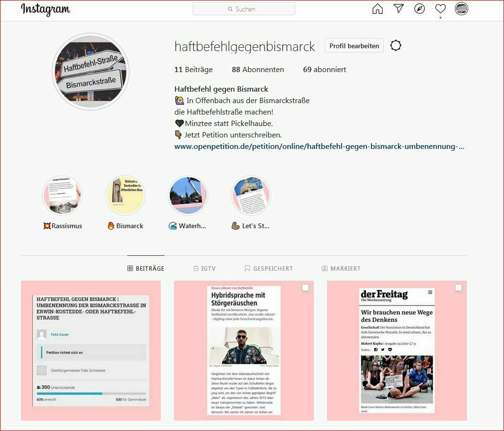The image size is (504, 431).
Task: Open the Explore compass icon
Action: (420, 9)
